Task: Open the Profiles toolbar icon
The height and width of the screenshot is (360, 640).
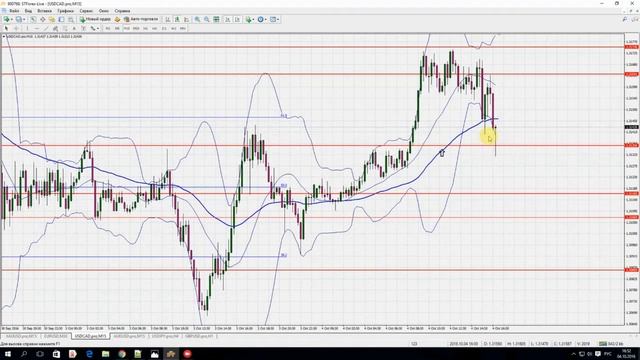Action: click(x=18, y=19)
